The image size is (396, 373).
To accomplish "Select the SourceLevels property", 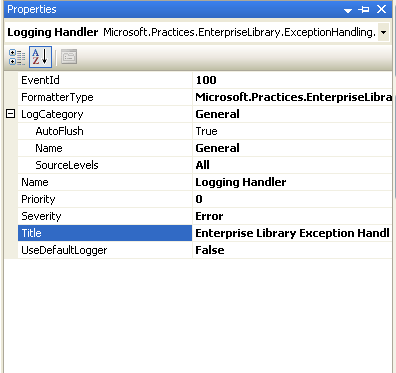I will [105, 165].
